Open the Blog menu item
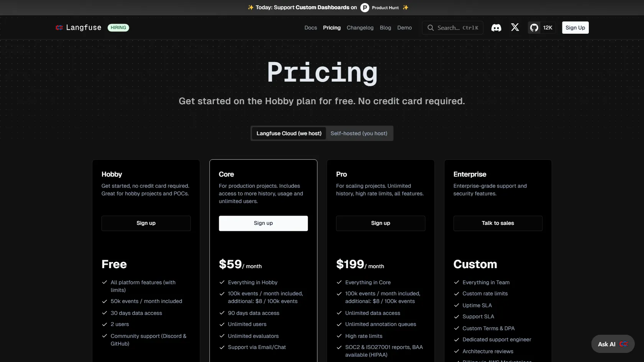This screenshot has height=362, width=644. click(385, 28)
